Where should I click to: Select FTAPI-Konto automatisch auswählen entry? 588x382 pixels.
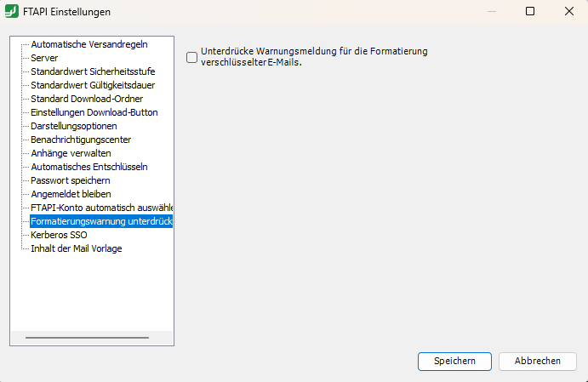click(102, 208)
